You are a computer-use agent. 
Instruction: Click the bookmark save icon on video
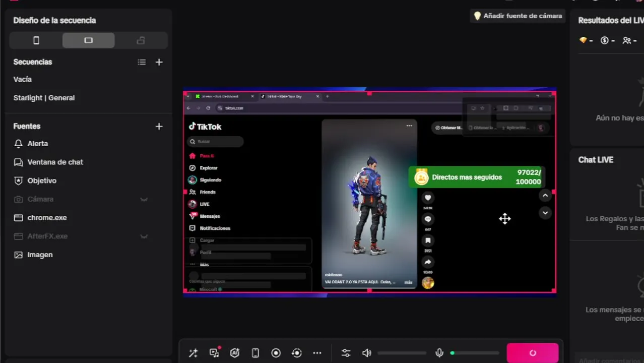coord(428,240)
